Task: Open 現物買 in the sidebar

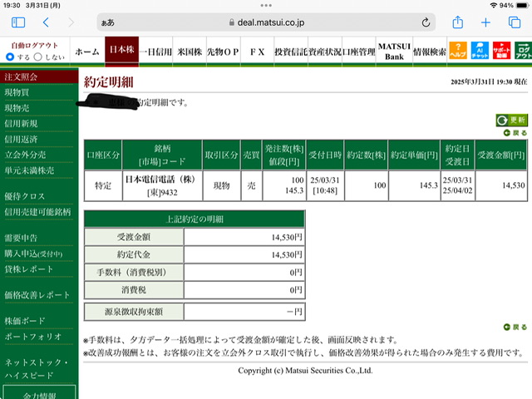Action: coord(17,92)
